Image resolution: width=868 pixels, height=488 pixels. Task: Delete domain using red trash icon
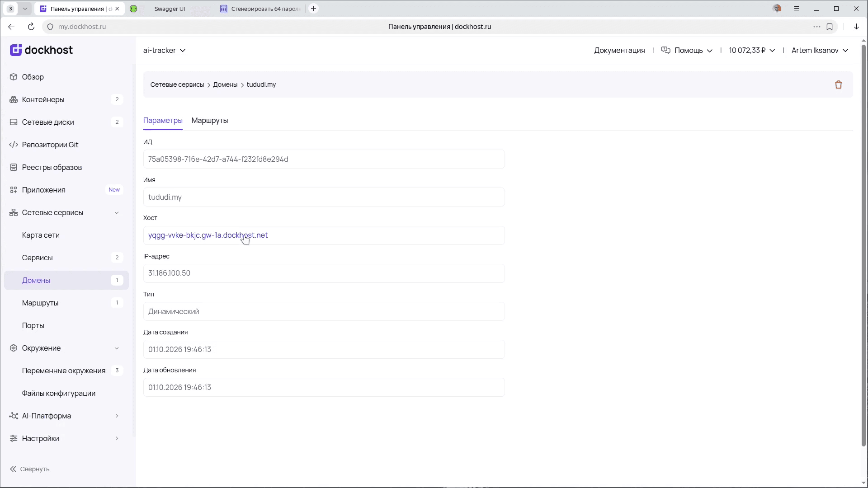point(838,84)
